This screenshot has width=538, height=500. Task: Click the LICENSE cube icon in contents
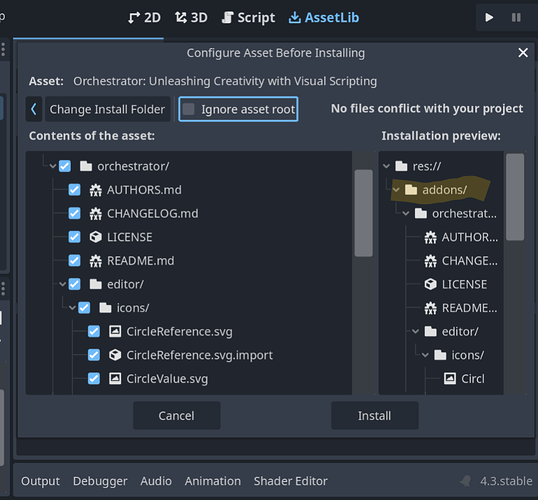[x=95, y=237]
